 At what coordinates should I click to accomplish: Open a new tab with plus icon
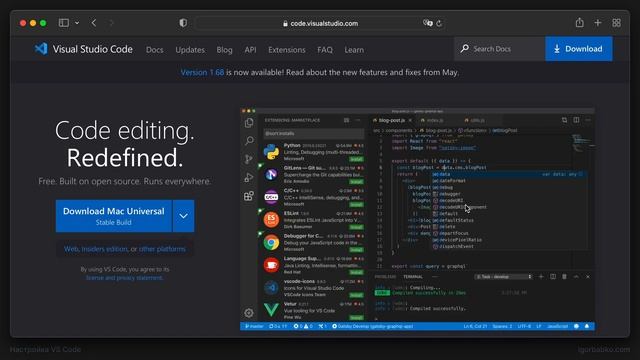pyautogui.click(x=598, y=23)
